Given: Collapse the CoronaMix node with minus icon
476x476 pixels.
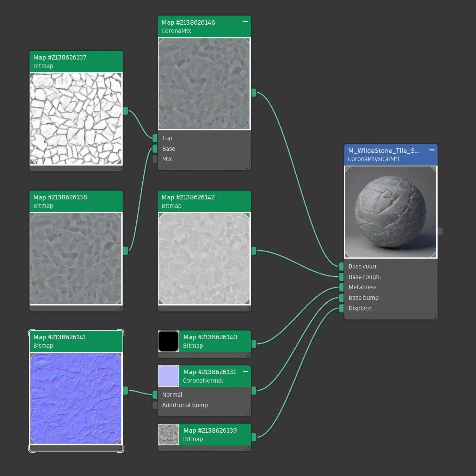Looking at the screenshot, I should [245, 22].
